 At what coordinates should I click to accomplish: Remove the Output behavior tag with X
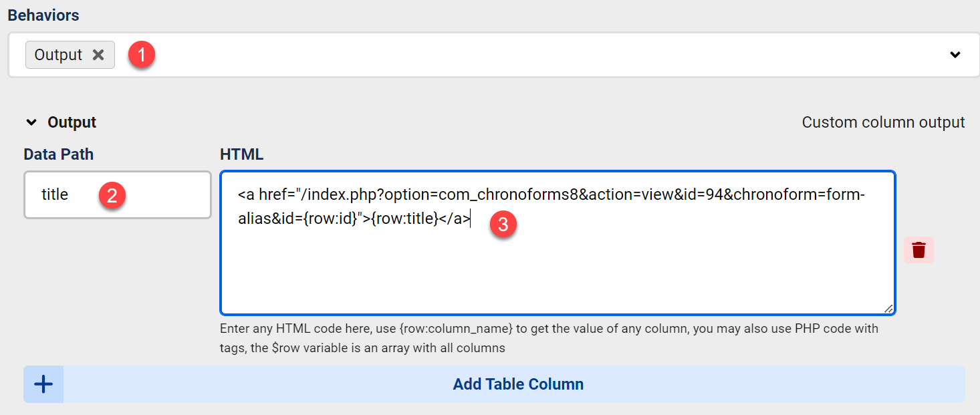[x=98, y=55]
